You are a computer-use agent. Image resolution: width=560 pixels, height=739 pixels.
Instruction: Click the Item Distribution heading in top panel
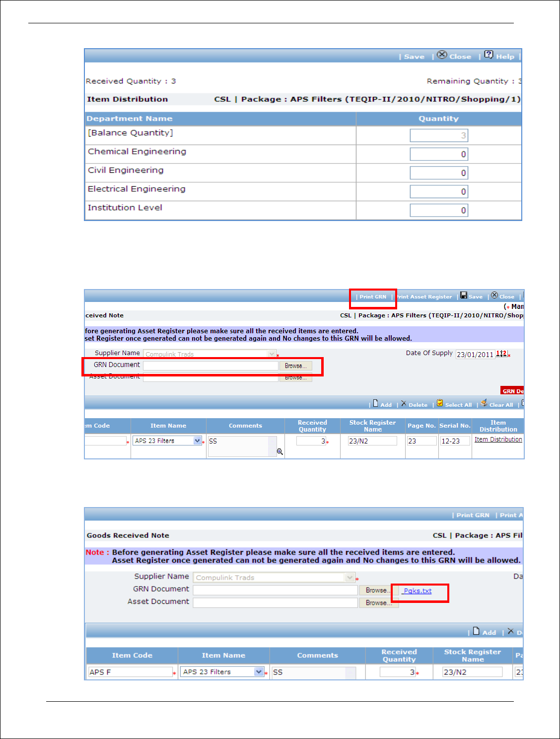pos(128,99)
